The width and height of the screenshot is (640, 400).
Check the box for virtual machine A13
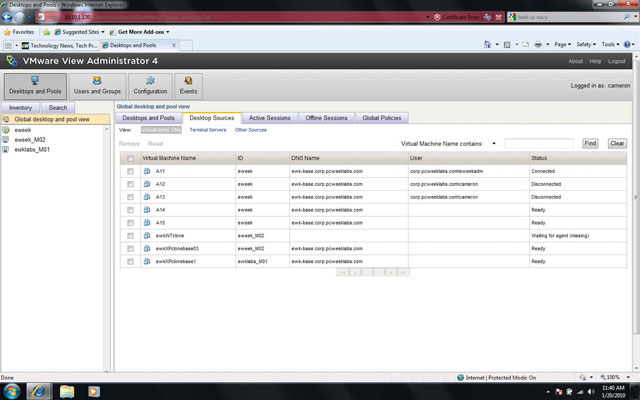pyautogui.click(x=130, y=197)
